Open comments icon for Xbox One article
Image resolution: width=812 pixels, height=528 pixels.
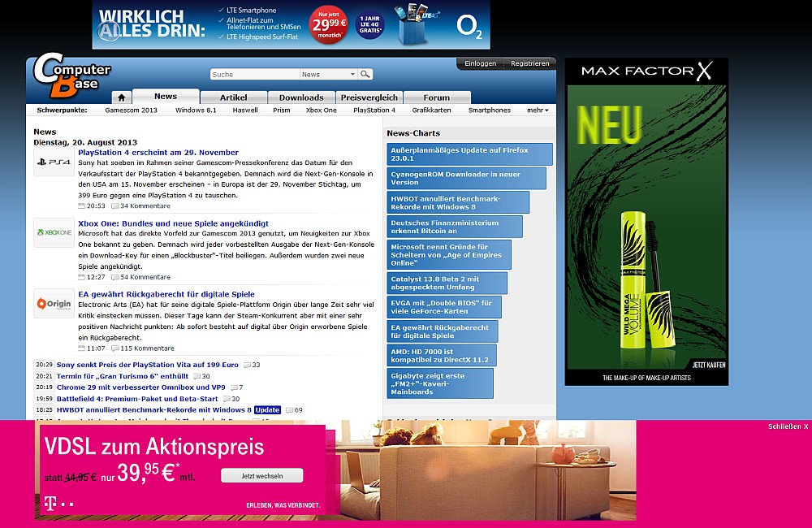click(115, 277)
